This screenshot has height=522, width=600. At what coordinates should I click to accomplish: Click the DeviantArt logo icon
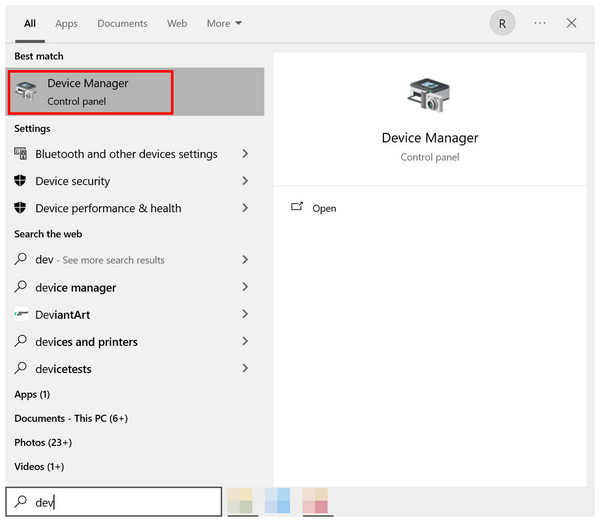pyautogui.click(x=21, y=314)
